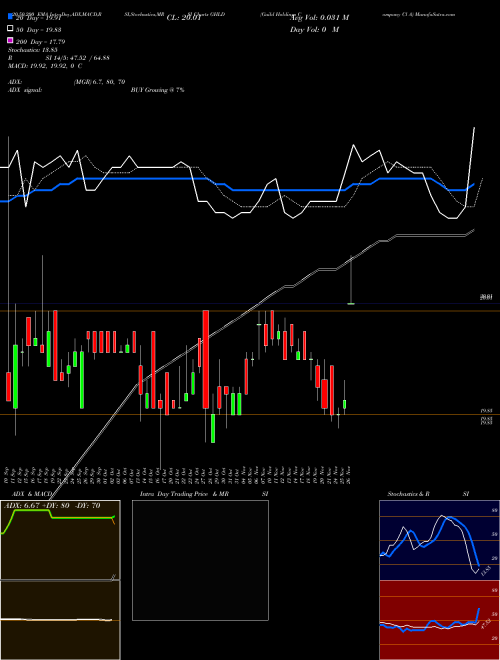Click the 'ADX: 6.67 +DY: 80 -DY: 70' header
This screenshot has height=660, width=500.
point(52,506)
